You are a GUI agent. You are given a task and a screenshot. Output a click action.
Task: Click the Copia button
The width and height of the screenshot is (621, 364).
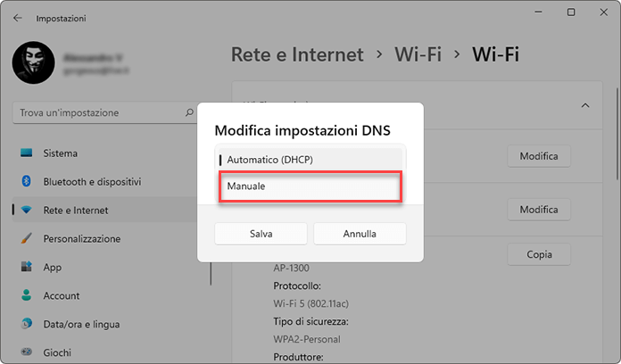point(539,254)
